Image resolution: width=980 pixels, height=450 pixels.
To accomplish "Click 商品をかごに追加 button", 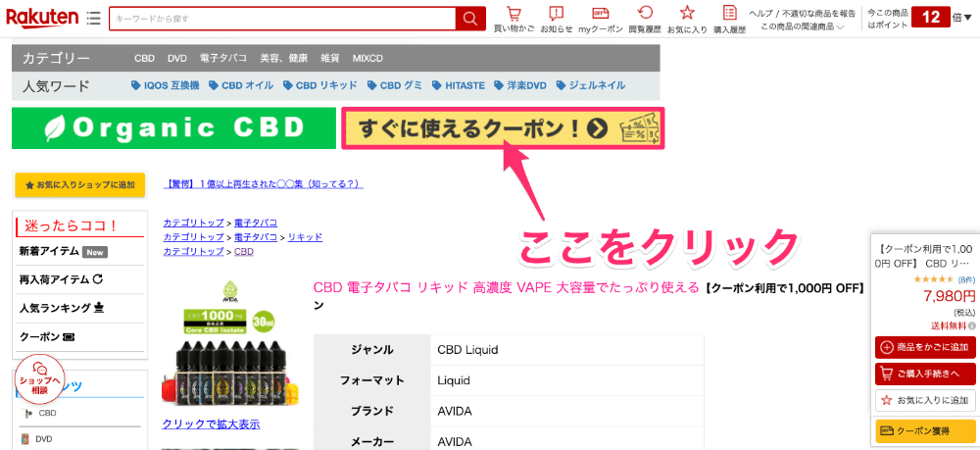I will tap(924, 347).
